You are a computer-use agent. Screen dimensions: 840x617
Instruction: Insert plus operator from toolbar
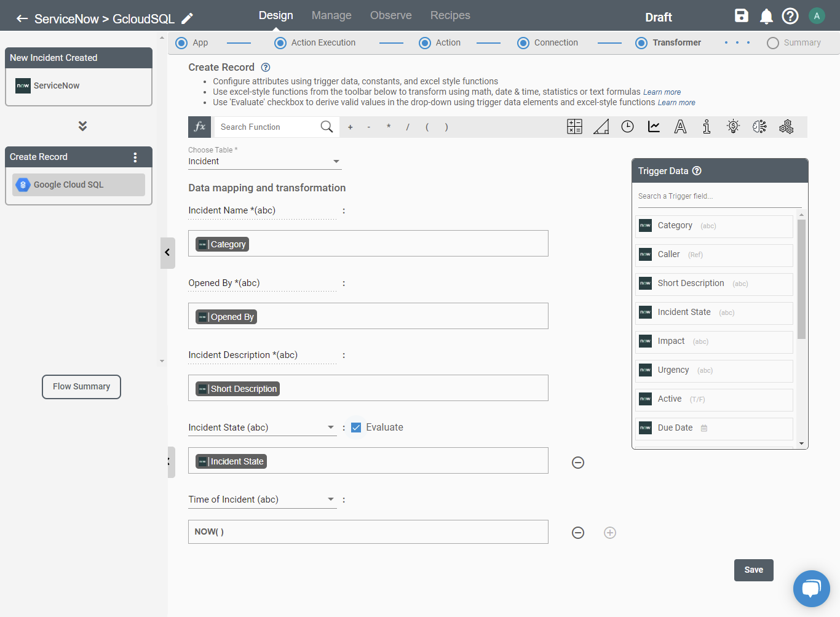351,127
